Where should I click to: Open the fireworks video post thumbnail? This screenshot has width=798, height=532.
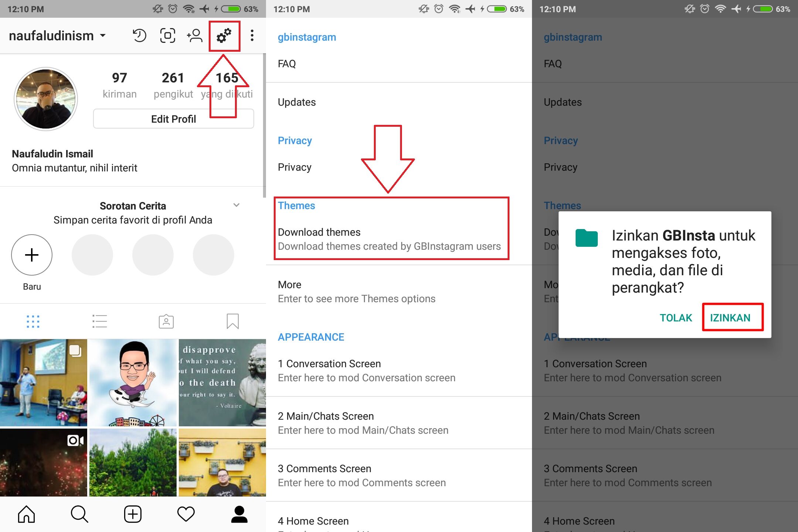44,463
